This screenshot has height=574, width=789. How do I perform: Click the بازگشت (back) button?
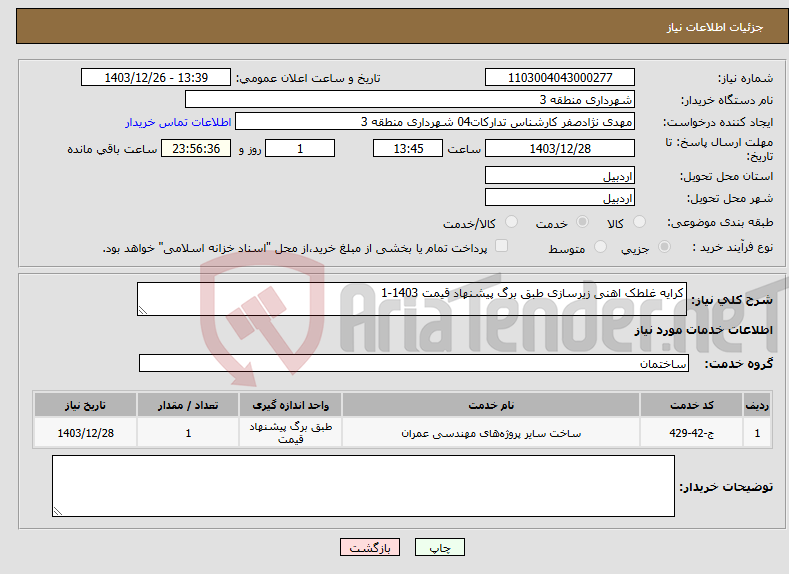pyautogui.click(x=370, y=547)
